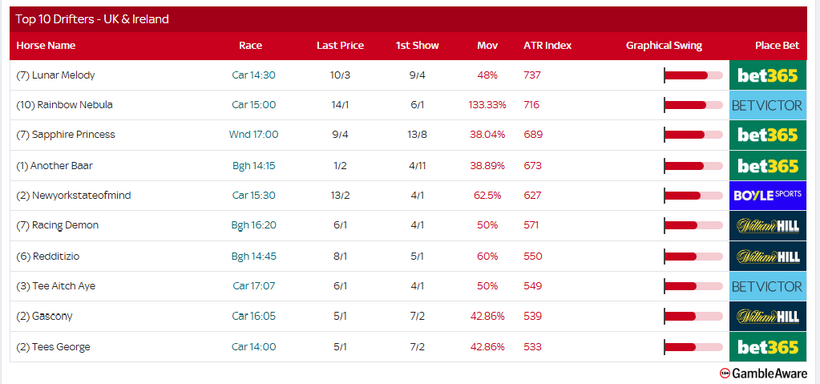Click William Hill logo for Gascony
This screenshot has height=384, width=820.
[x=768, y=317]
